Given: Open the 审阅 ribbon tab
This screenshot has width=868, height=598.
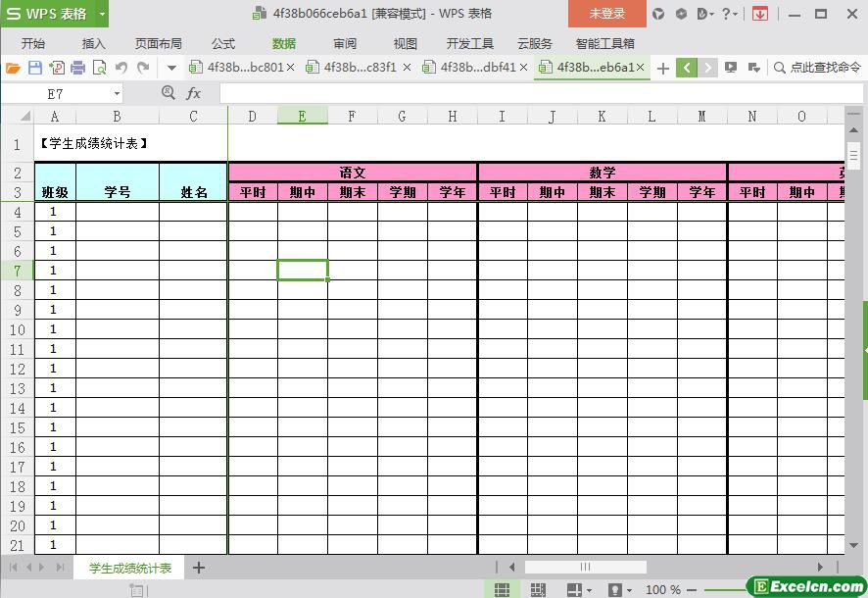Looking at the screenshot, I should tap(345, 43).
